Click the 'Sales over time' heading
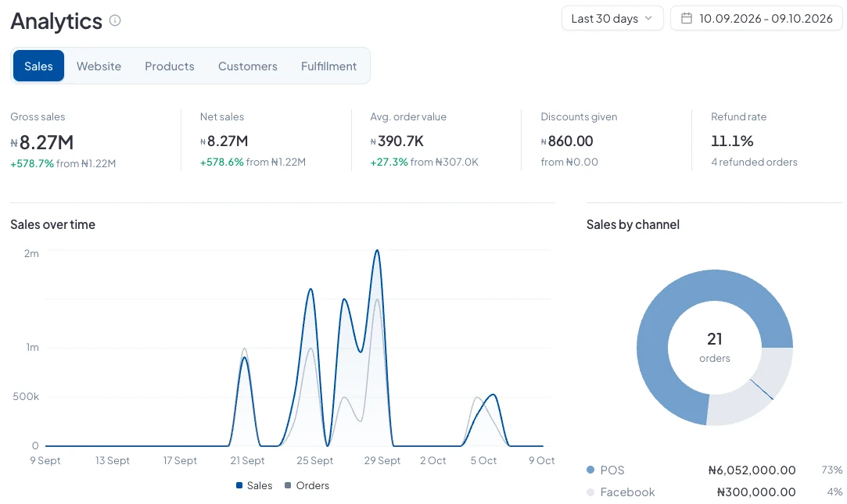The height and width of the screenshot is (504, 847). coord(53,224)
